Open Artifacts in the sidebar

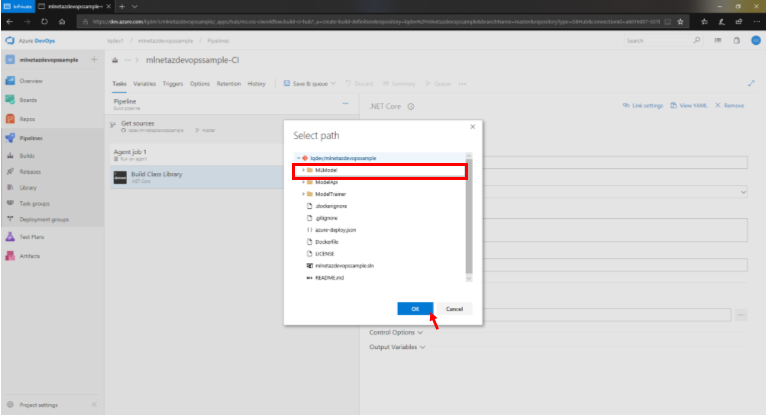(31, 256)
